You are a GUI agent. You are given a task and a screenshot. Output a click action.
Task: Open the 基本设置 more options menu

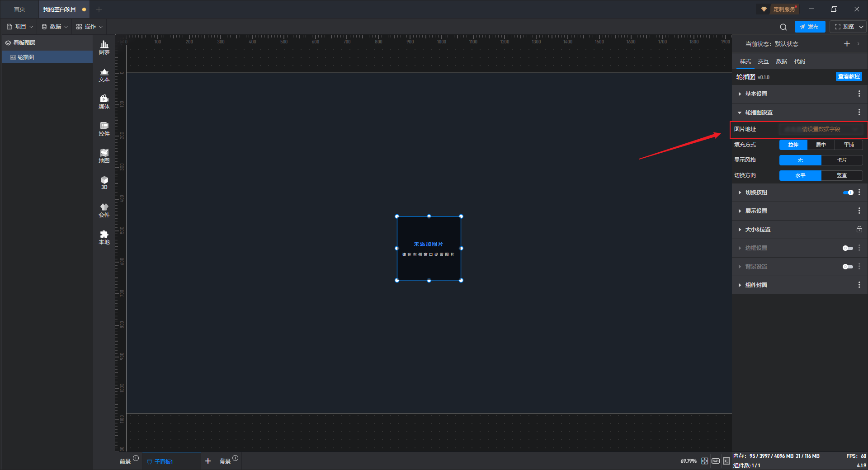(859, 94)
